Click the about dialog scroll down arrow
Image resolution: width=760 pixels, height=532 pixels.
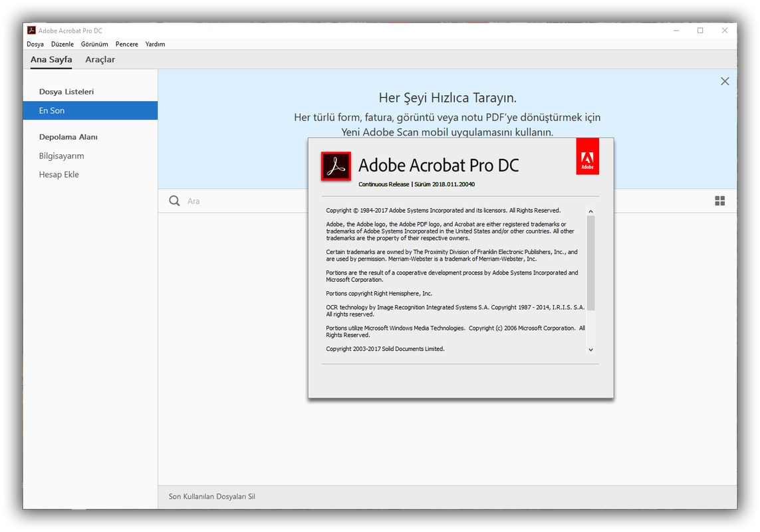click(591, 350)
